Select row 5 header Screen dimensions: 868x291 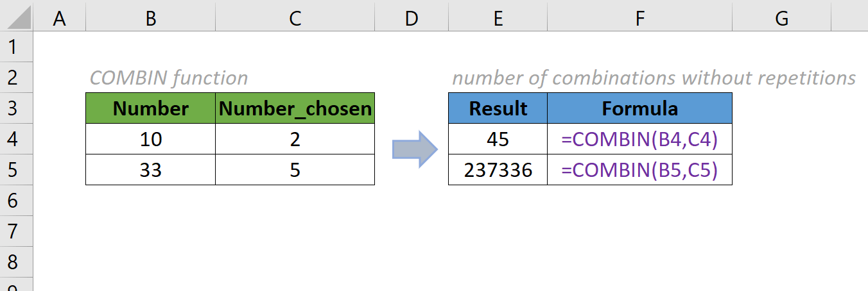(15, 170)
